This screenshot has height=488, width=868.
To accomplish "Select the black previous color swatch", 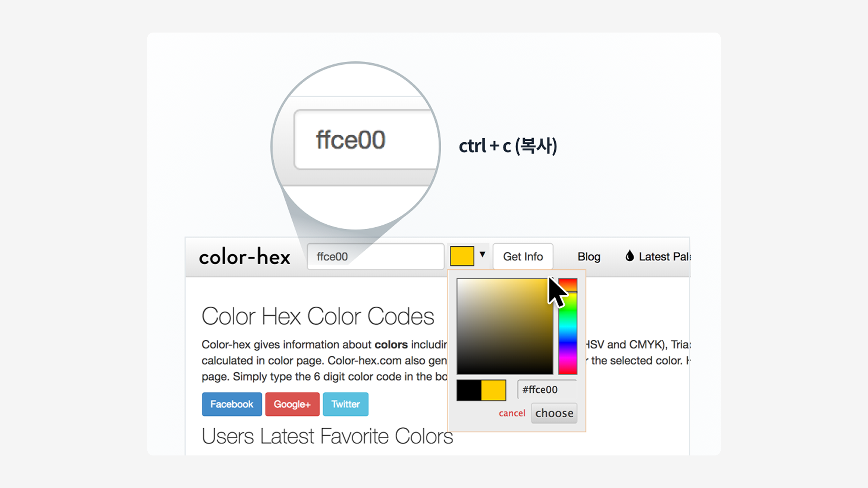I will tap(469, 390).
